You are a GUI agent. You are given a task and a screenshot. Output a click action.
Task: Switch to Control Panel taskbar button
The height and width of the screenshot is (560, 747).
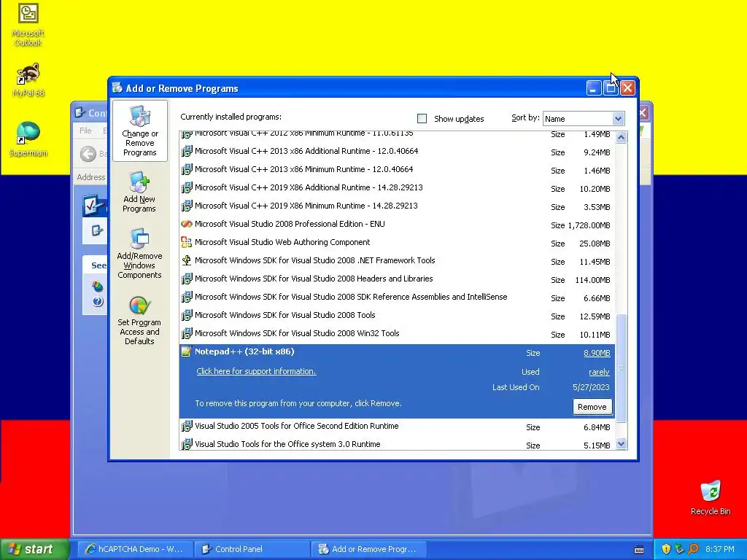(x=252, y=549)
